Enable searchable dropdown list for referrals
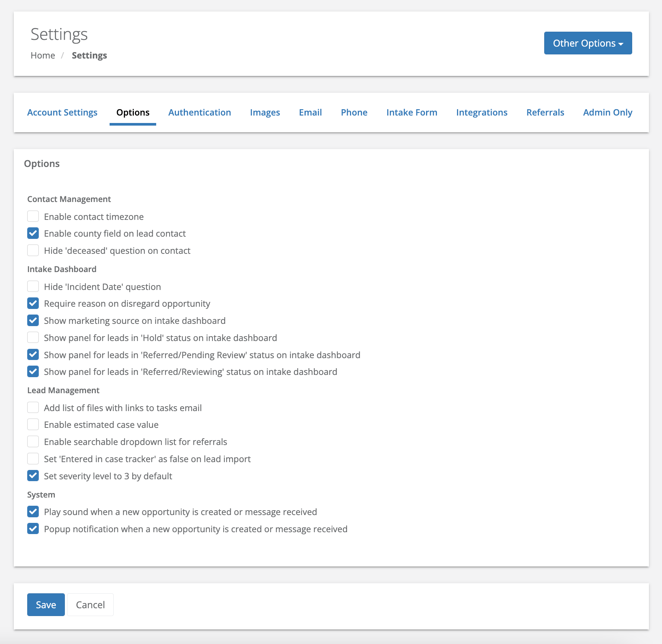The width and height of the screenshot is (662, 644). (33, 442)
